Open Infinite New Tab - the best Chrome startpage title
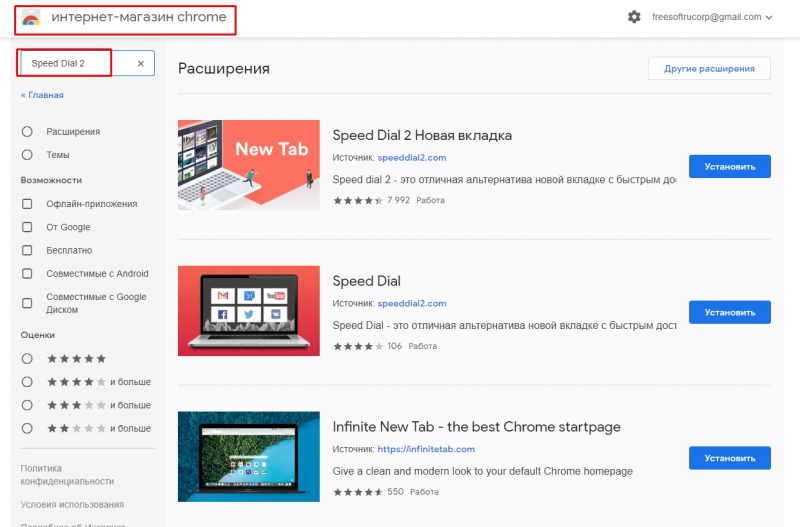Viewport: 800px width, 527px height. click(x=477, y=426)
